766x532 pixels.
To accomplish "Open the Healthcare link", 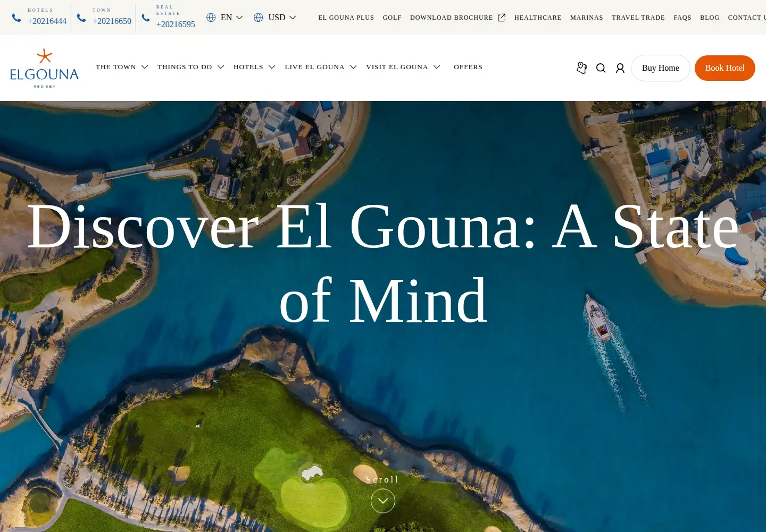I will [538, 18].
